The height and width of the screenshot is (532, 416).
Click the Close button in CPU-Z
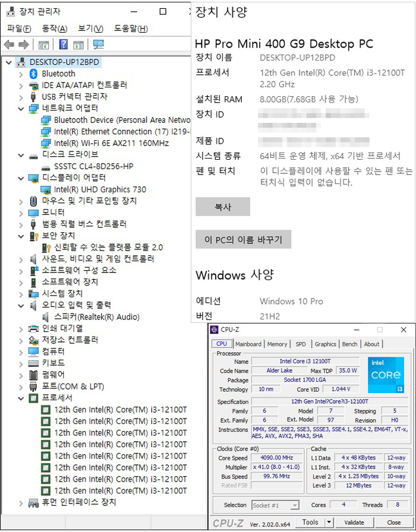[x=393, y=522]
